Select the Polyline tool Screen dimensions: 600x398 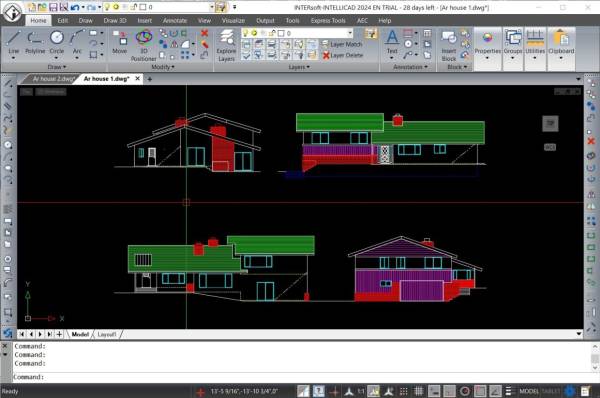(35, 41)
